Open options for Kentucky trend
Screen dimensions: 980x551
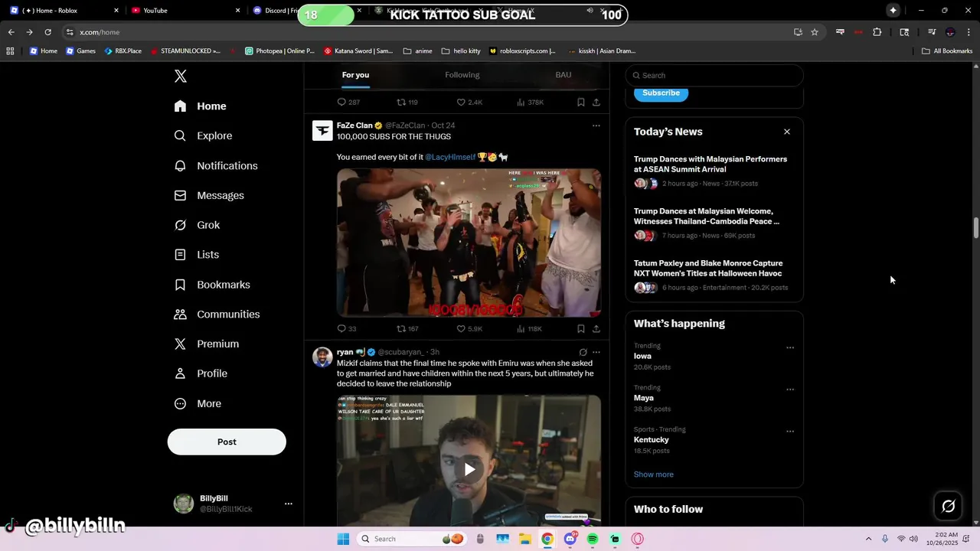click(790, 432)
